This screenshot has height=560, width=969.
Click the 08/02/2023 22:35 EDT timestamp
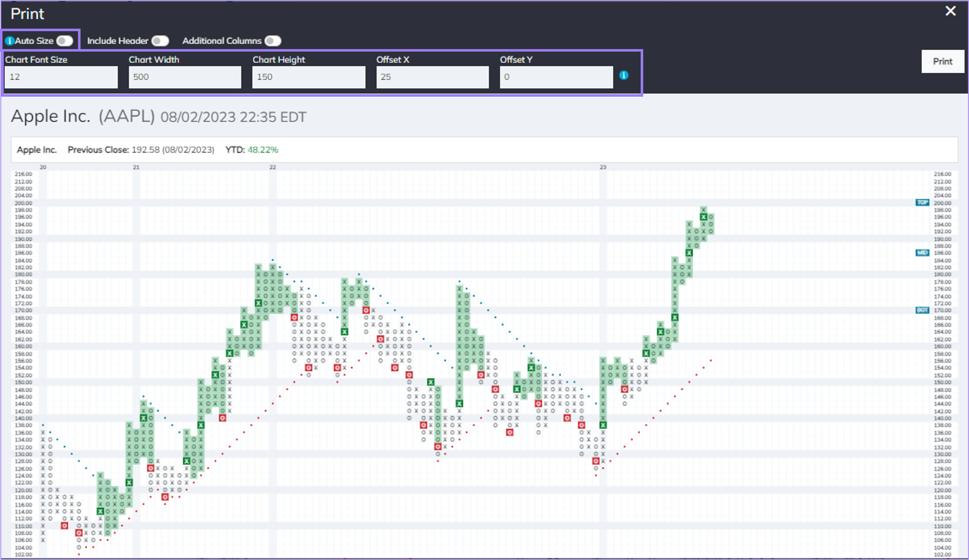[233, 117]
